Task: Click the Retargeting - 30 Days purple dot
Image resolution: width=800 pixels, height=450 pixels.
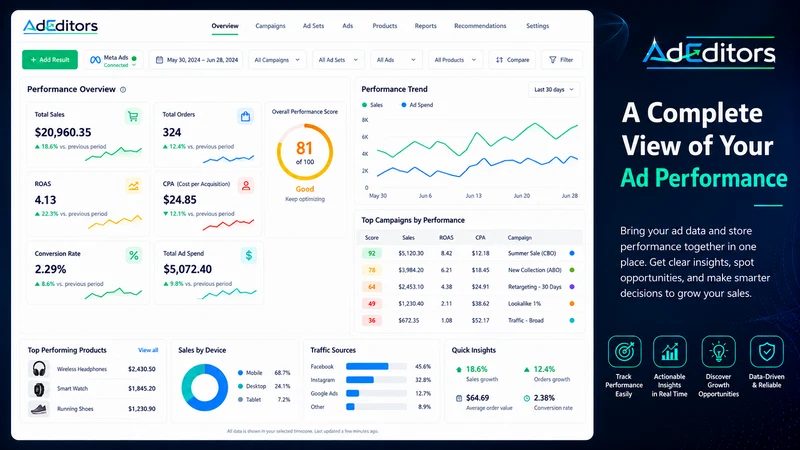Action: click(572, 287)
